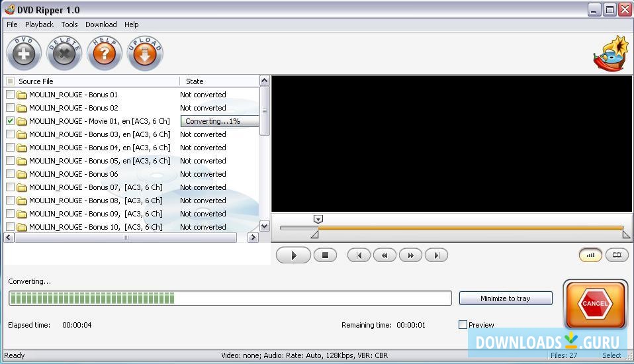Click folder icon of Bonus 01 row
634x364 pixels.
[x=22, y=95]
